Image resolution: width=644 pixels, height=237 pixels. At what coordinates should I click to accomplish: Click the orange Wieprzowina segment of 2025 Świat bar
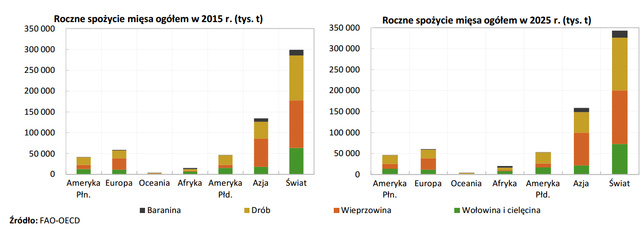(x=620, y=117)
